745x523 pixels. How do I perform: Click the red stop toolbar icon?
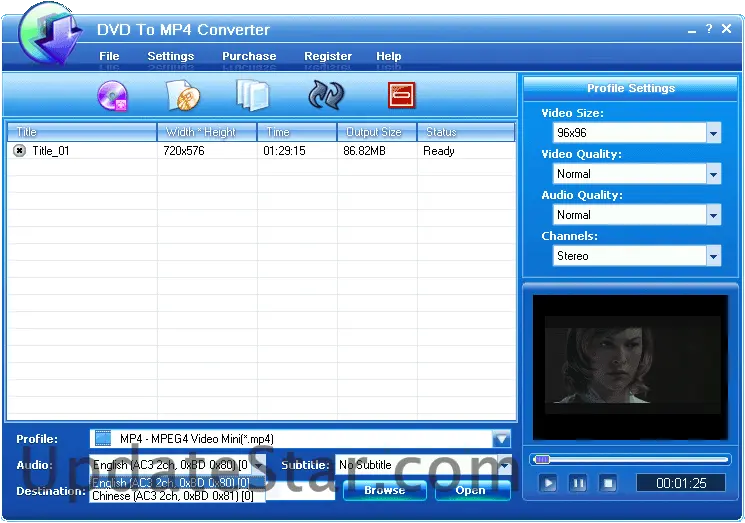(x=401, y=96)
